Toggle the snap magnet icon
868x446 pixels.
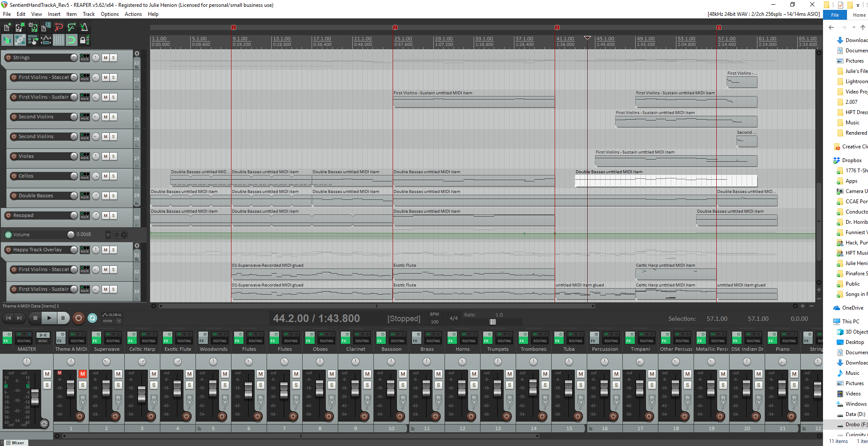tap(72, 40)
